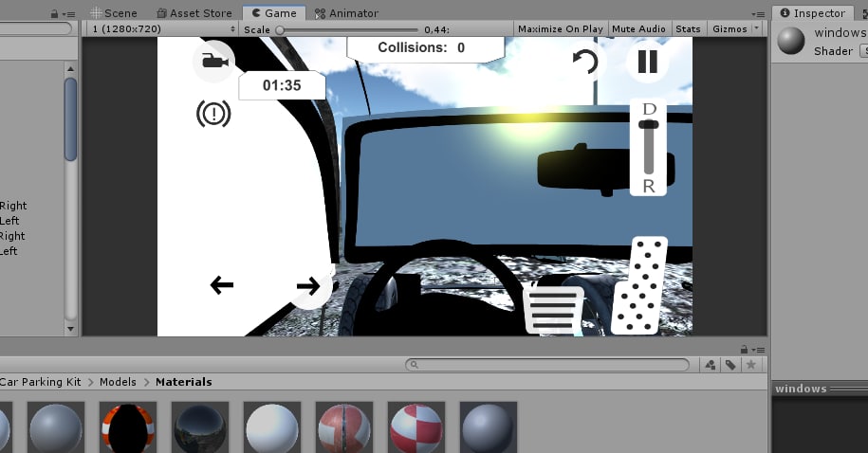The height and width of the screenshot is (453, 868).
Task: Switch to the Animator tab
Action: click(x=346, y=13)
